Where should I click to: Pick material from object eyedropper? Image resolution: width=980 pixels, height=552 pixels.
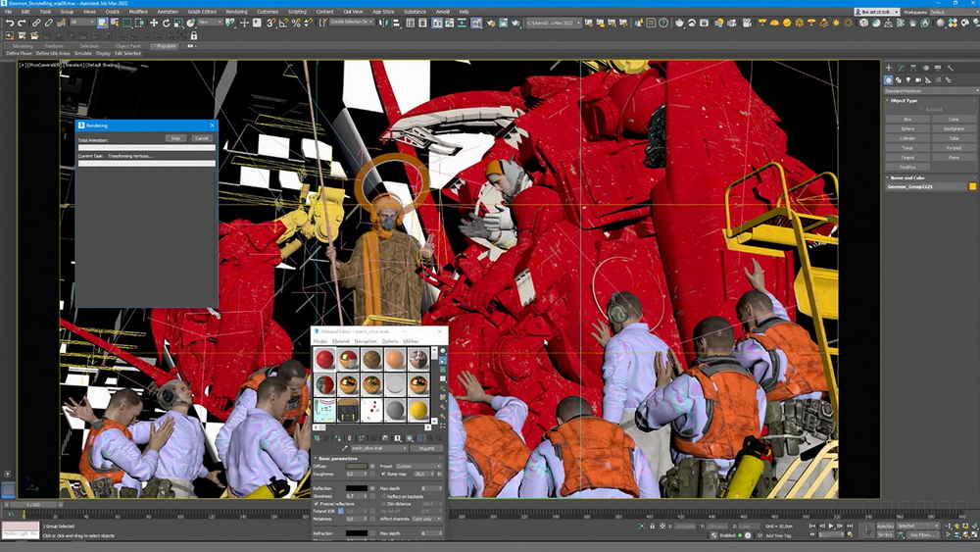coord(344,448)
